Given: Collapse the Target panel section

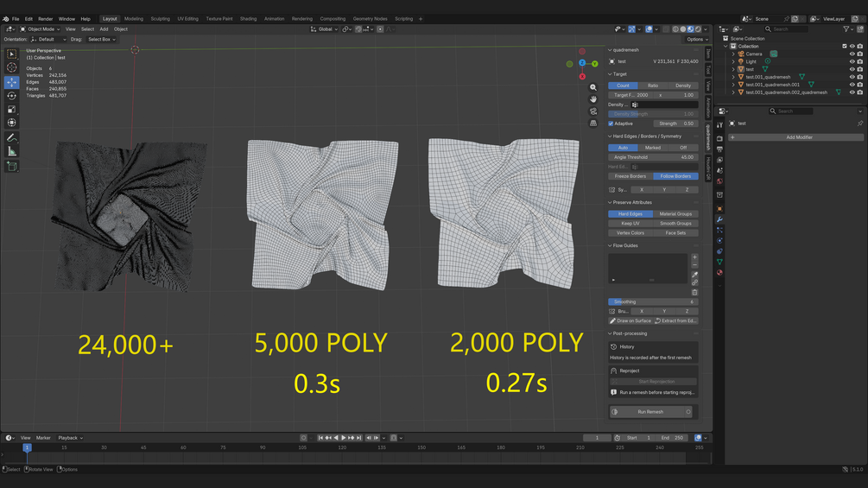Looking at the screenshot, I should (619, 74).
